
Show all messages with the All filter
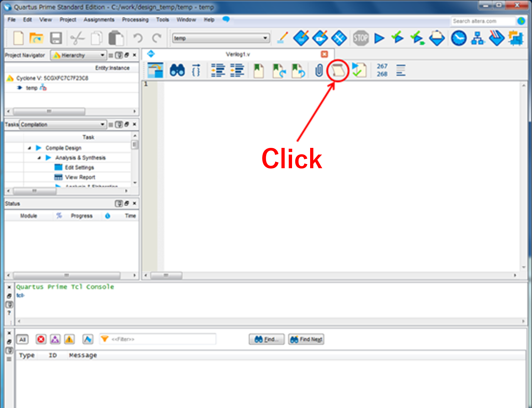click(23, 339)
